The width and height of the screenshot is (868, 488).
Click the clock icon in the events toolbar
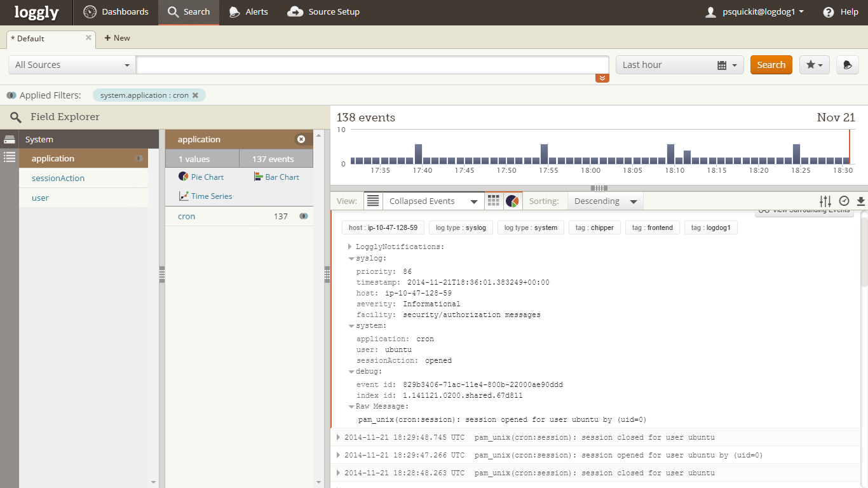click(x=844, y=201)
